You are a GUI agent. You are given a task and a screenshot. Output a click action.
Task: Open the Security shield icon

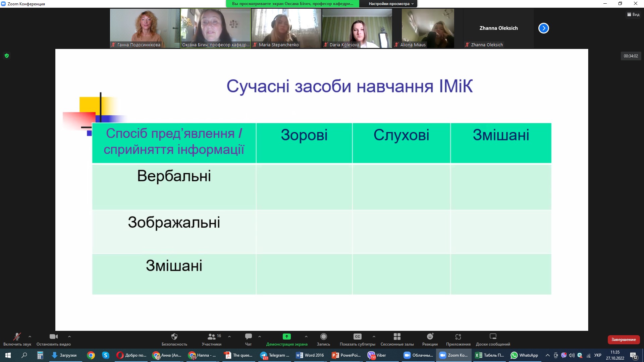tap(174, 337)
